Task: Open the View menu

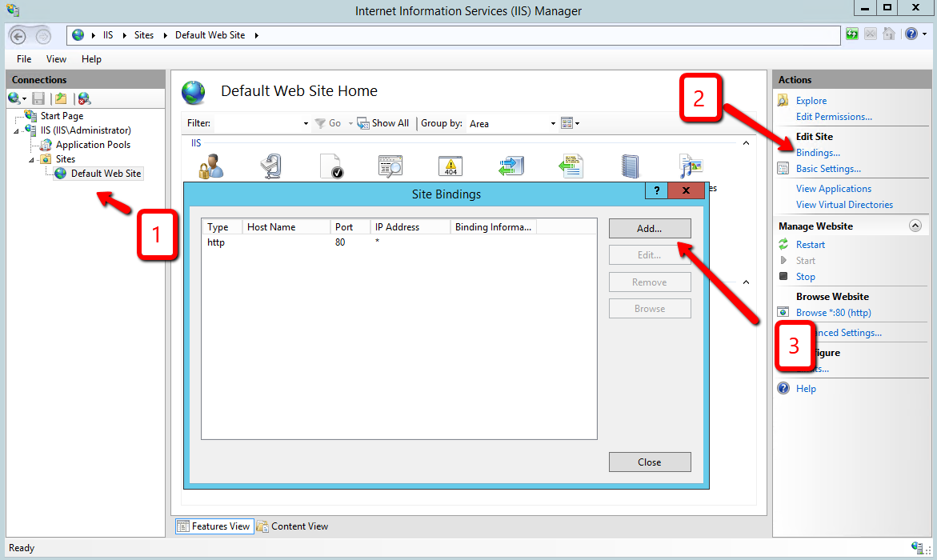Action: click(x=56, y=59)
